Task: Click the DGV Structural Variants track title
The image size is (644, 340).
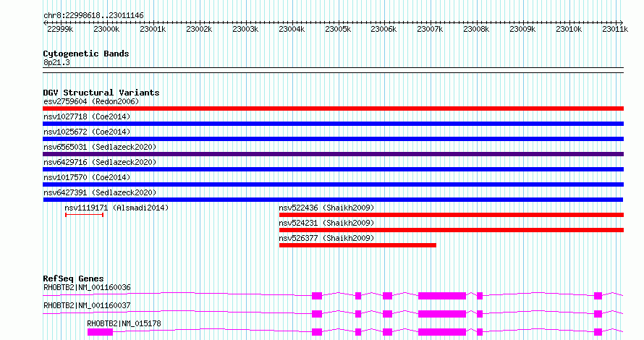Action: [101, 93]
